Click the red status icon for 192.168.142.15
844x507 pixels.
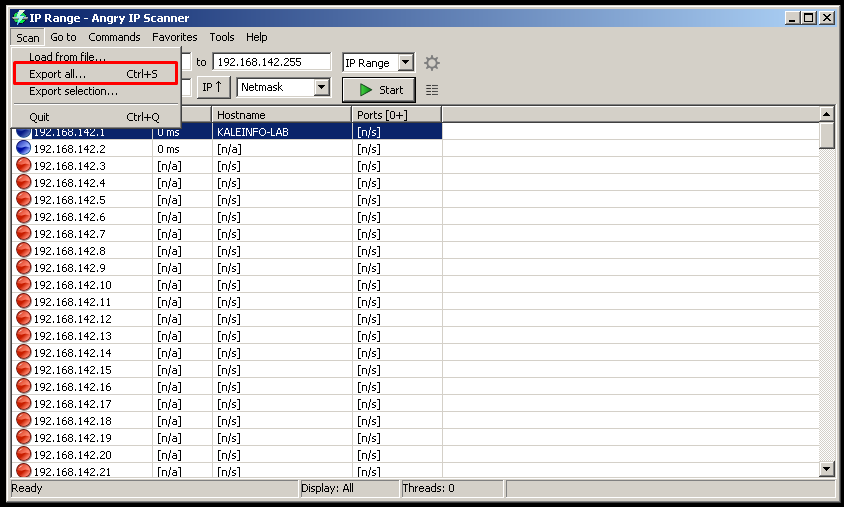(x=23, y=369)
